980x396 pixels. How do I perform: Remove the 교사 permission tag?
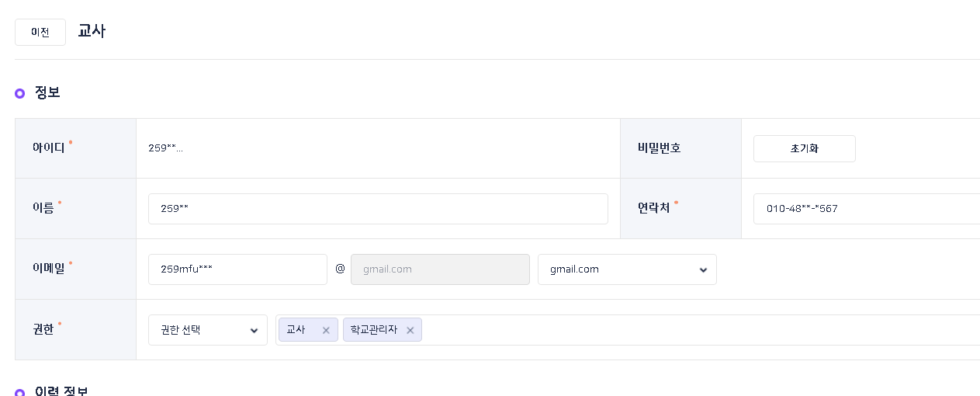coord(326,330)
